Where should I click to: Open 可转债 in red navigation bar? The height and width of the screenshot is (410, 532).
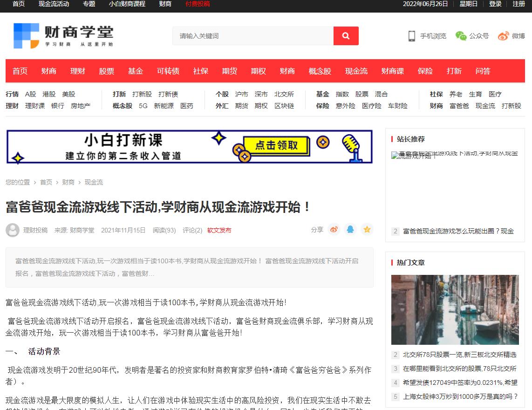pos(168,71)
